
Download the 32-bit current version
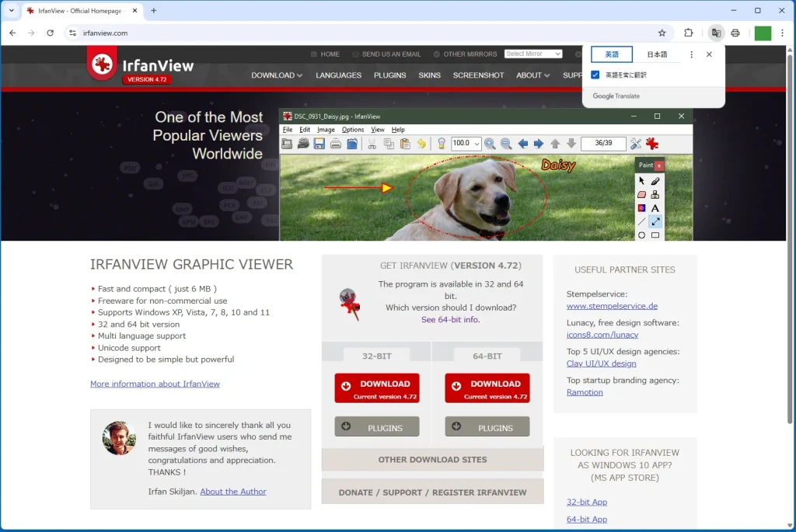coord(377,388)
